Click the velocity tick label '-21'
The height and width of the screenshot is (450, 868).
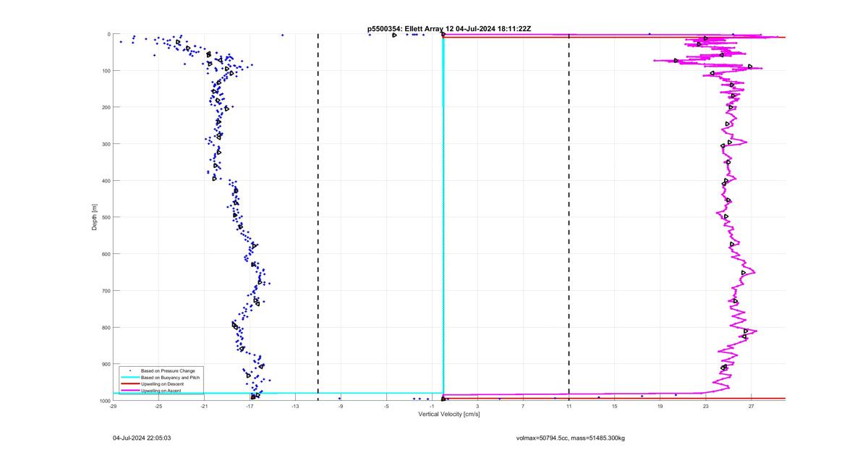tap(204, 407)
